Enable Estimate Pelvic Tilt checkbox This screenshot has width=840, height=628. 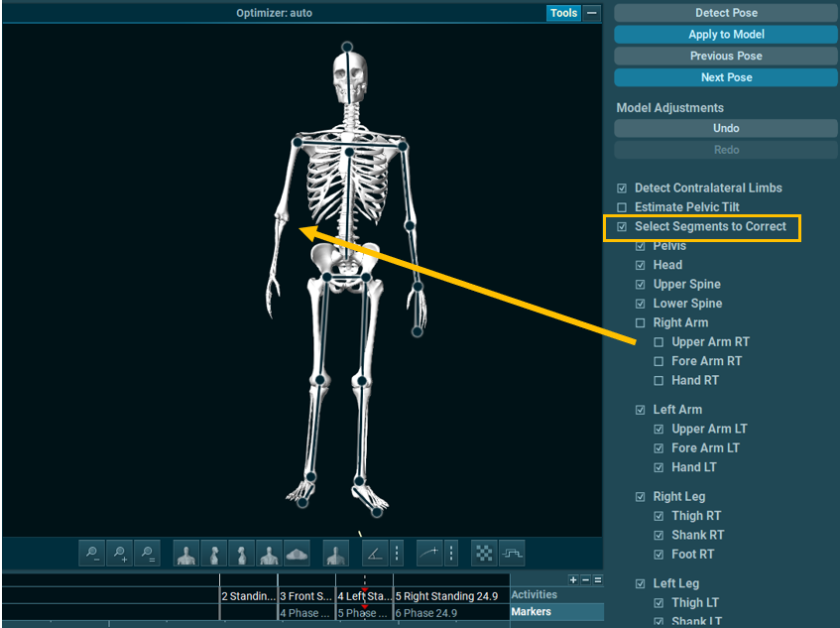tap(622, 207)
